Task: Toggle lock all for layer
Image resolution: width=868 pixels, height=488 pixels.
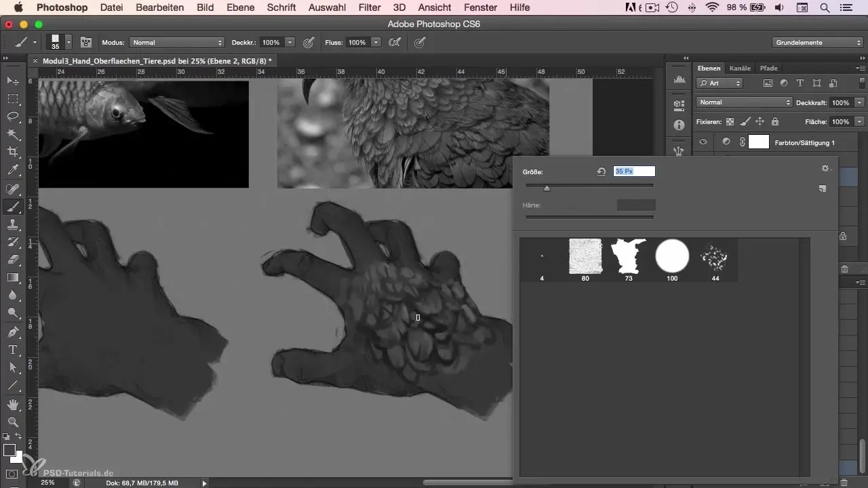Action: (775, 122)
